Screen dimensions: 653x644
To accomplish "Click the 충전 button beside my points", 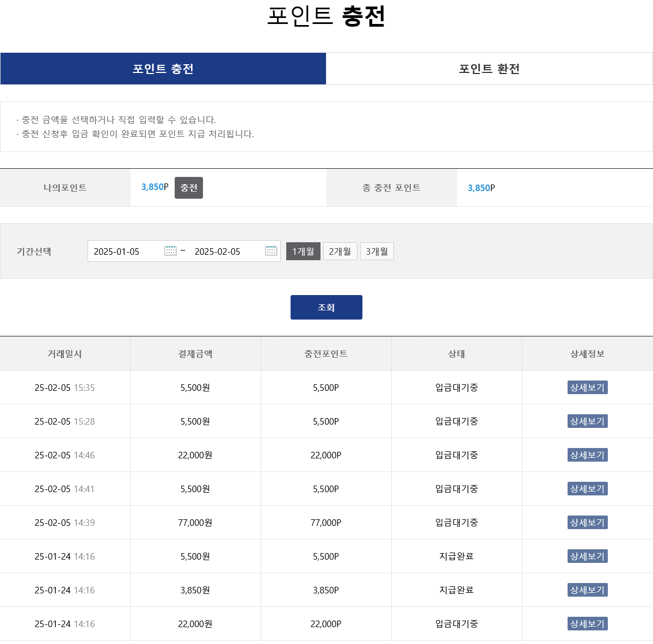I will point(188,188).
